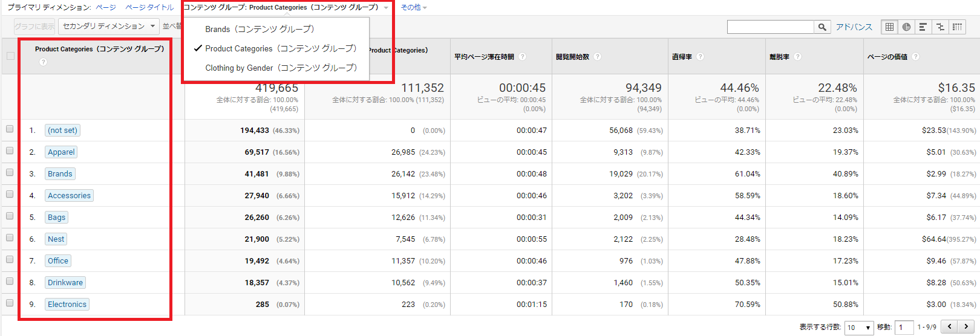Open help icon for 直帰率

coord(700,56)
